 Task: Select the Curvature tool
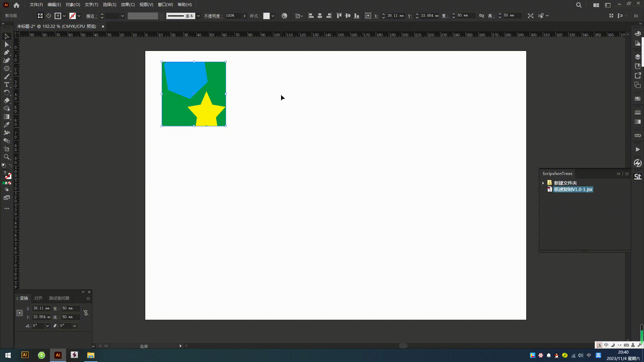tap(6, 60)
